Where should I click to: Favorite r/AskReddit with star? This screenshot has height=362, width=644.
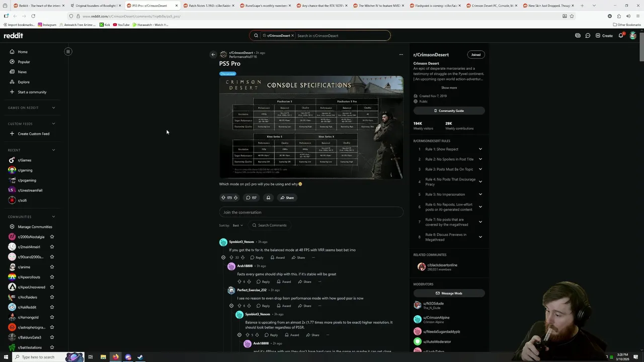click(x=52, y=307)
